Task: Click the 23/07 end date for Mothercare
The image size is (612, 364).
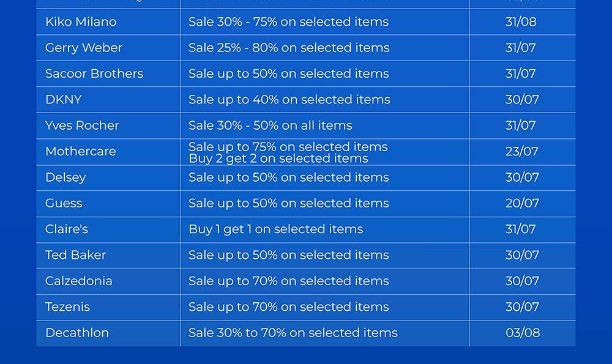Action: click(x=522, y=152)
